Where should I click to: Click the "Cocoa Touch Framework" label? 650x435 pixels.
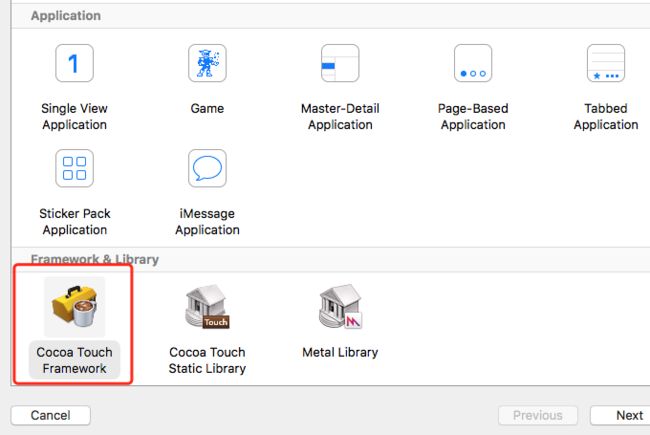[x=75, y=360]
